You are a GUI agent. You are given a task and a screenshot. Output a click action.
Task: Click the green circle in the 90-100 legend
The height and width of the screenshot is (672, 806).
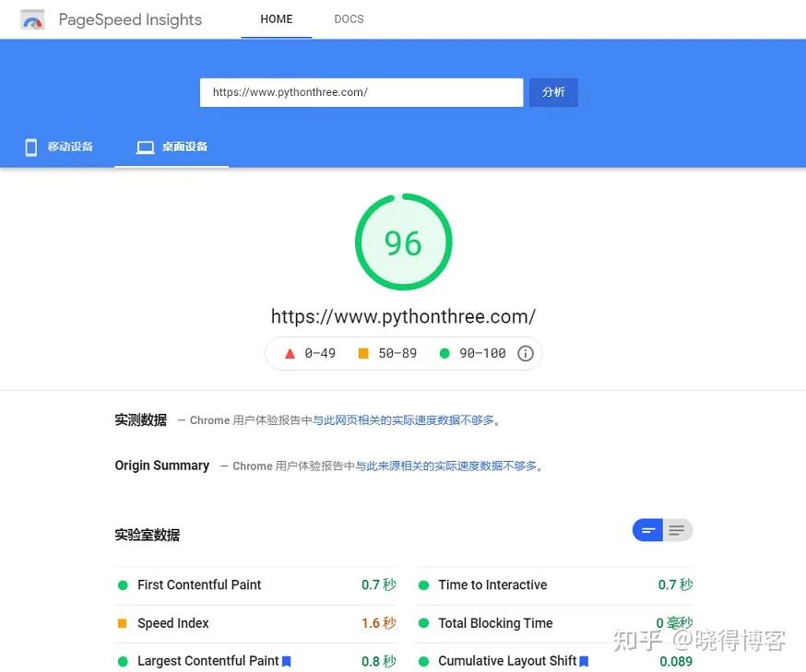(445, 352)
